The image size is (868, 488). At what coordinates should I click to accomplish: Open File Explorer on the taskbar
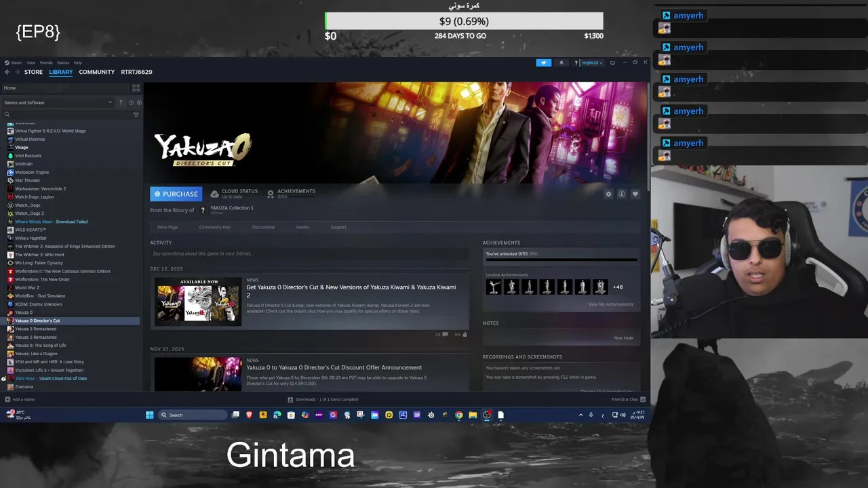click(x=473, y=415)
